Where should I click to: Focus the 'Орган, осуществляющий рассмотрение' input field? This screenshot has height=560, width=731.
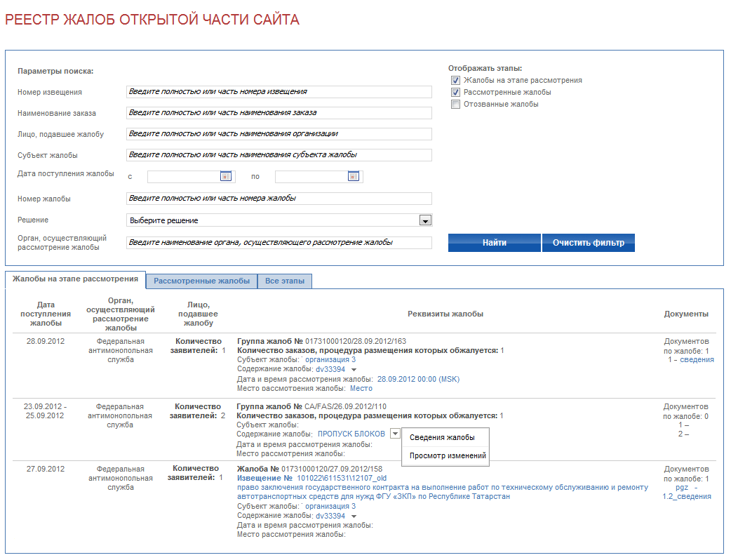(x=279, y=243)
